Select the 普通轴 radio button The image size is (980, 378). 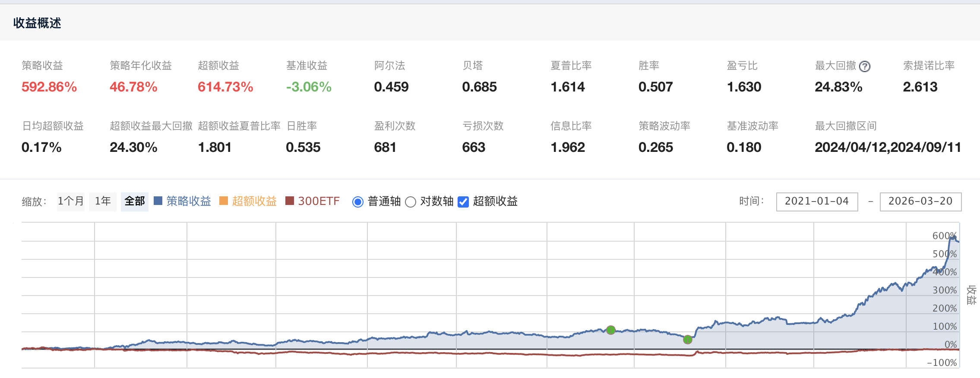[358, 202]
